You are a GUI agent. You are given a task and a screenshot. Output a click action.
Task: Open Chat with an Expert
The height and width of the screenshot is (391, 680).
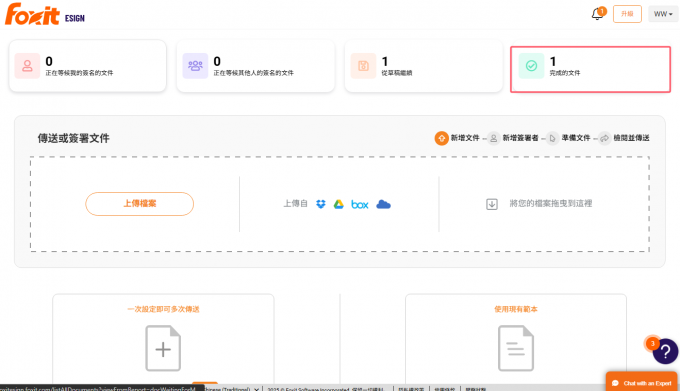pyautogui.click(x=642, y=383)
